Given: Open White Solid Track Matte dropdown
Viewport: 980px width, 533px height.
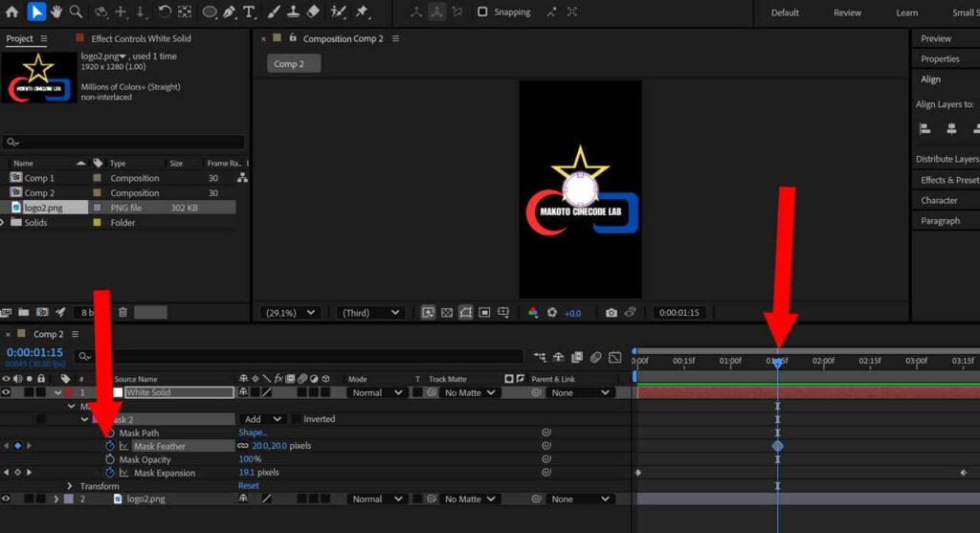Looking at the screenshot, I should pos(469,392).
